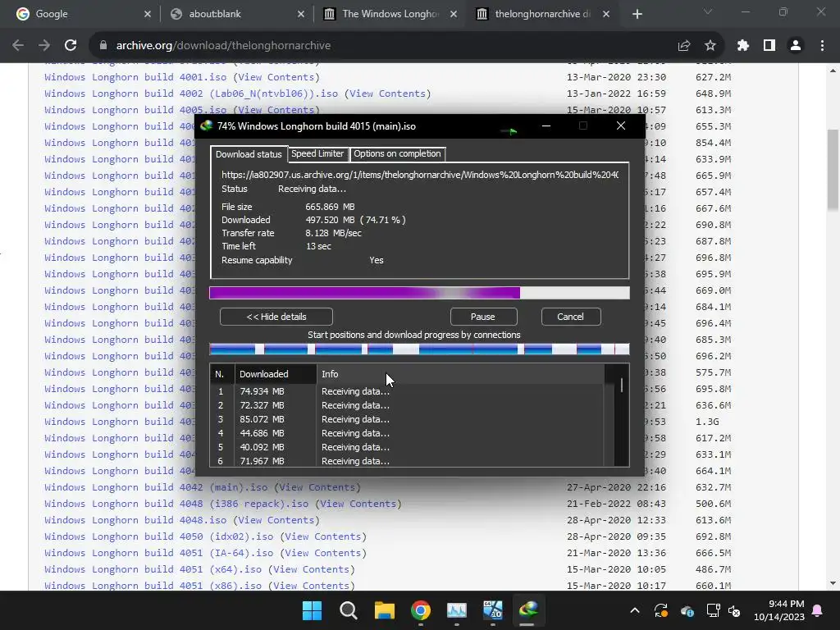Viewport: 840px width, 630px height.
Task: Click the Windows Start button
Action: pyautogui.click(x=312, y=610)
